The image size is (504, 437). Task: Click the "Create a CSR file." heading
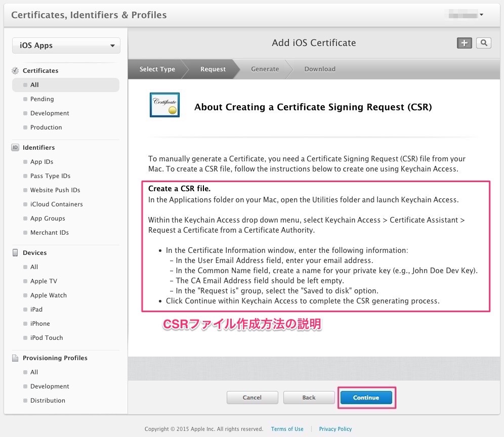point(179,189)
